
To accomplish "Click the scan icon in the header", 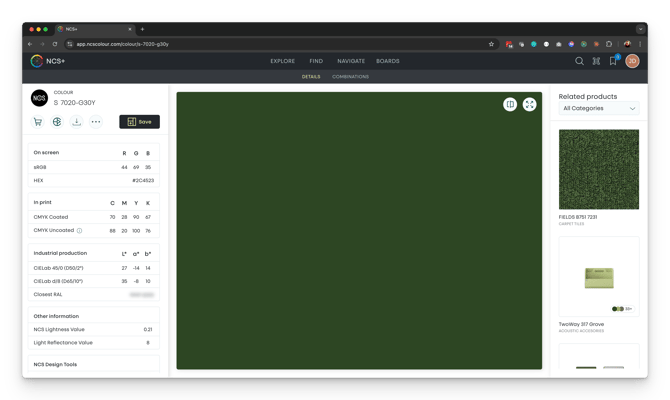I will (596, 61).
